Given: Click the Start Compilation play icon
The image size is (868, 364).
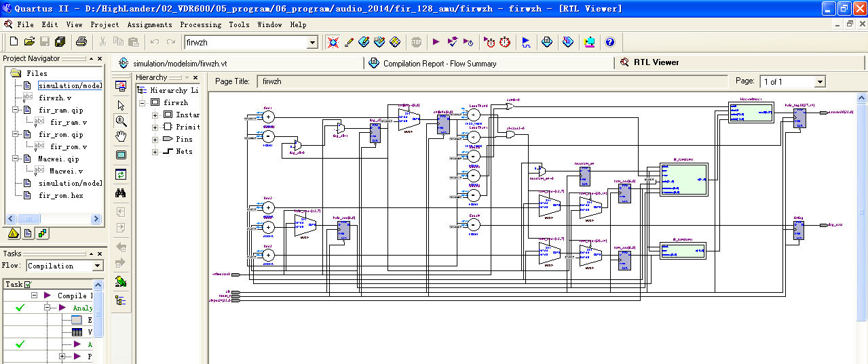Looking at the screenshot, I should [x=436, y=42].
